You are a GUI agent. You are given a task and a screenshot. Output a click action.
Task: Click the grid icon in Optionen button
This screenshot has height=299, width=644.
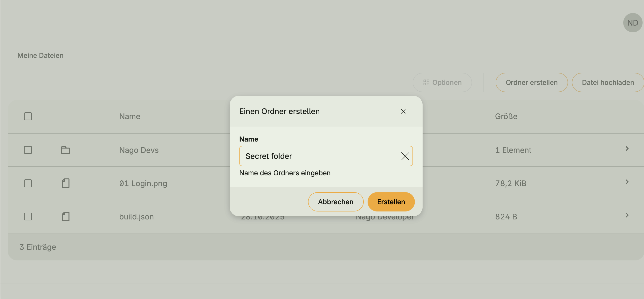[426, 82]
